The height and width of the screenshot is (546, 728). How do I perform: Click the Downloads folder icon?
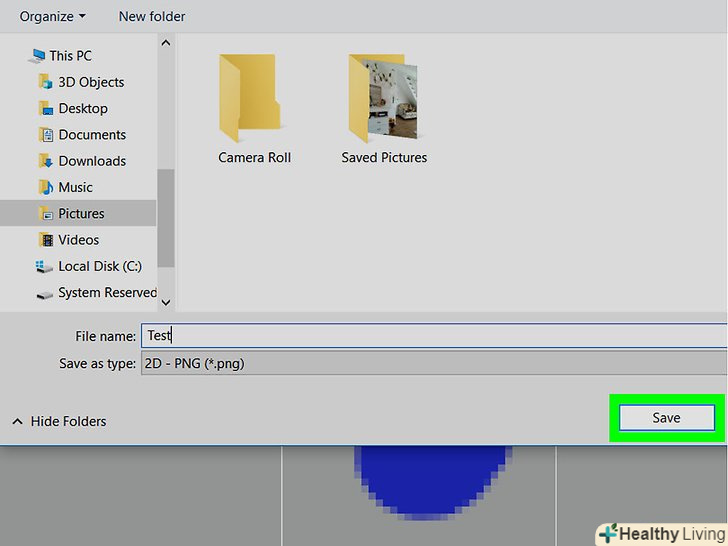point(46,161)
